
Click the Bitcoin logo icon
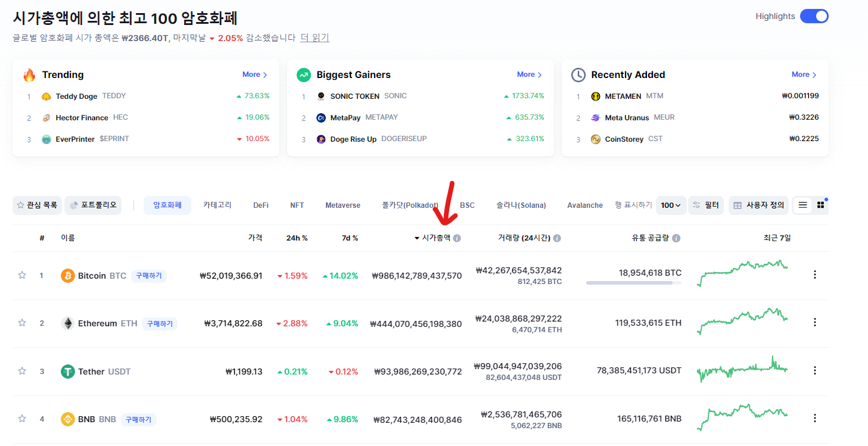[68, 276]
